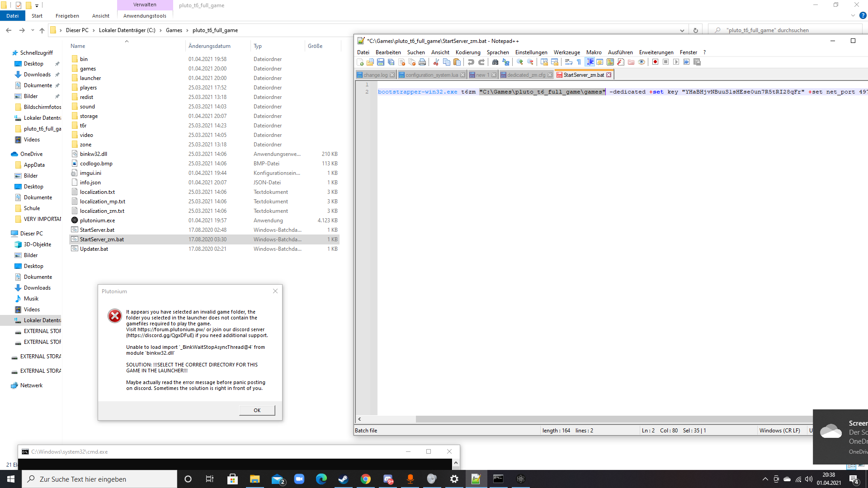
Task: Select the storage folder
Action: point(89,116)
